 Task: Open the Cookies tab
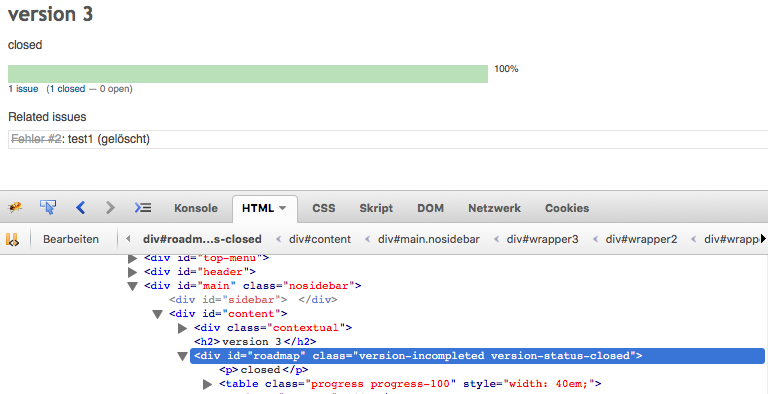point(567,208)
